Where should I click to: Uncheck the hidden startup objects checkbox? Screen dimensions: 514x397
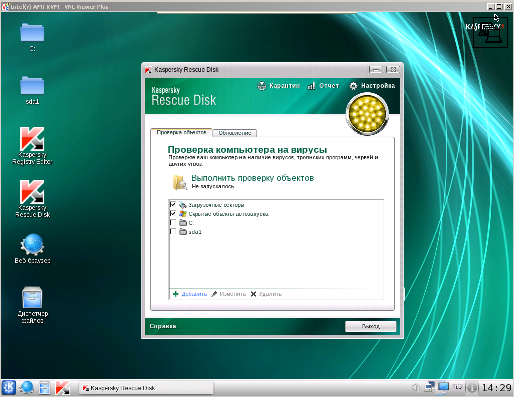click(x=173, y=214)
